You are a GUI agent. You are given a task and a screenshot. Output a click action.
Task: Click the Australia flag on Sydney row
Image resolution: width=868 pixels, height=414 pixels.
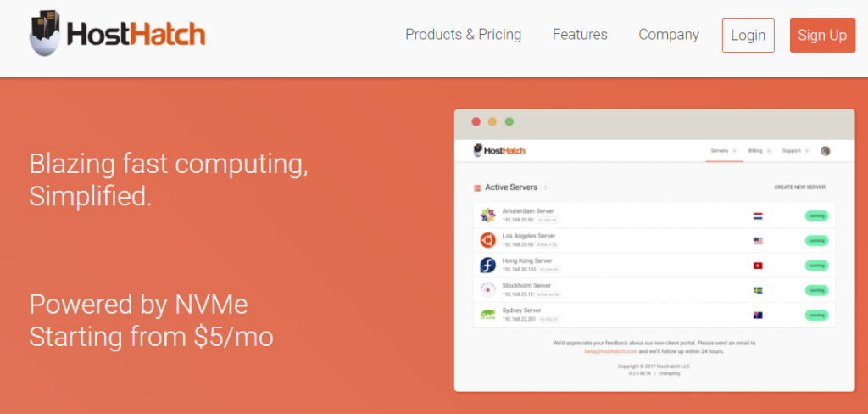tap(758, 316)
